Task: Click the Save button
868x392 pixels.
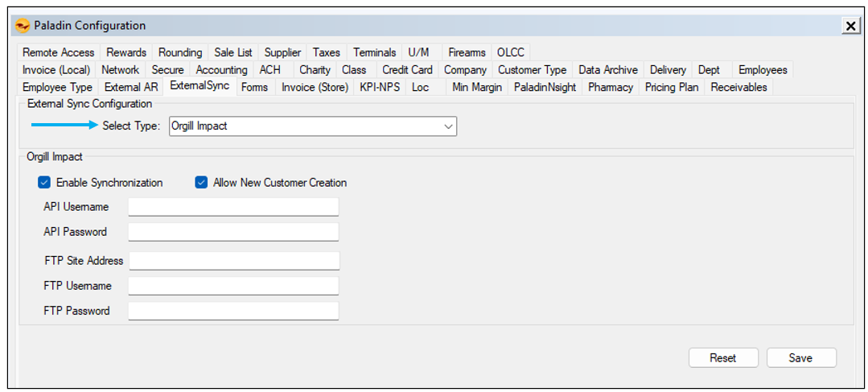Action: [800, 357]
